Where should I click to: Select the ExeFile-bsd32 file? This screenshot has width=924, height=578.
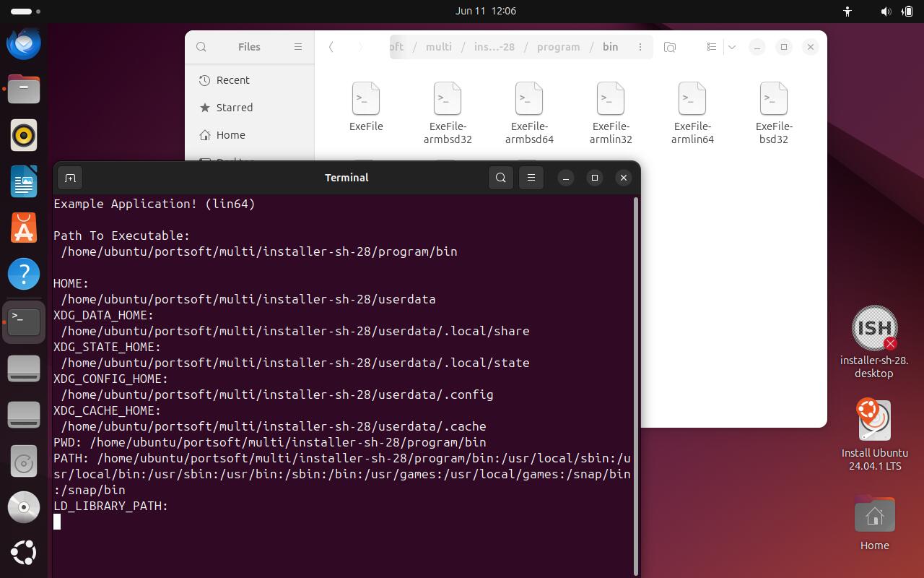[x=774, y=113]
